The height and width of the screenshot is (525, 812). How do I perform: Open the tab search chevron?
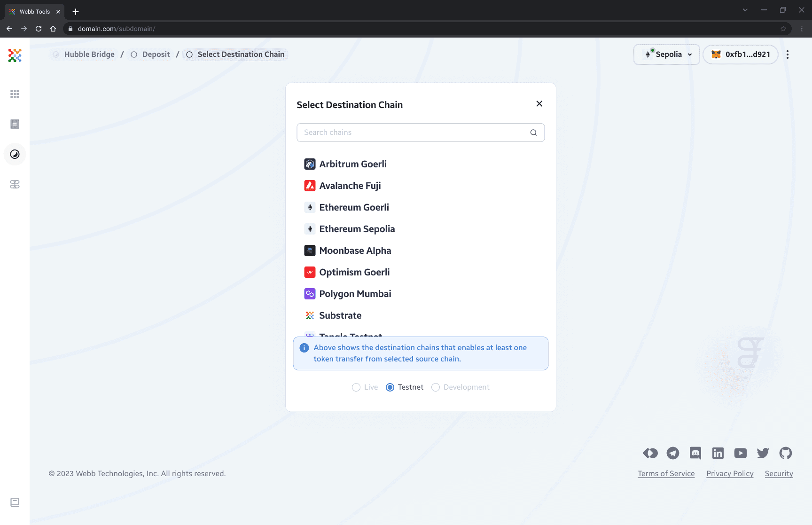click(x=745, y=10)
